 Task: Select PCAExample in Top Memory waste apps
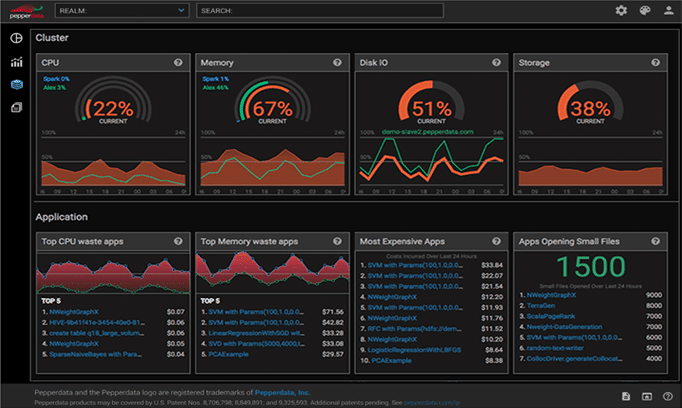229,353
